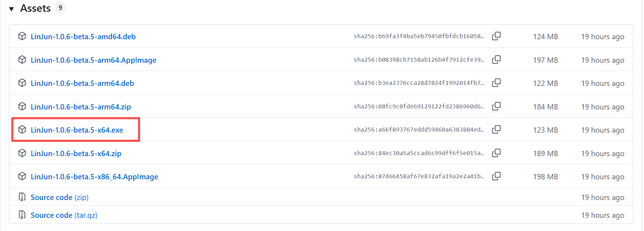Copy SHA256 hash for x86_64.AppImage asset
This screenshot has height=231, width=644.
[x=496, y=176]
